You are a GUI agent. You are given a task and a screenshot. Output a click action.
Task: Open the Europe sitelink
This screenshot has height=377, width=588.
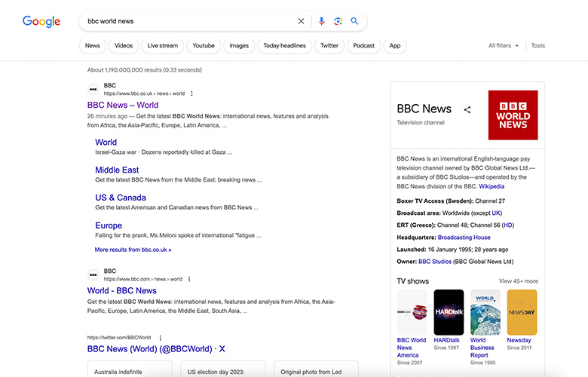[109, 225]
